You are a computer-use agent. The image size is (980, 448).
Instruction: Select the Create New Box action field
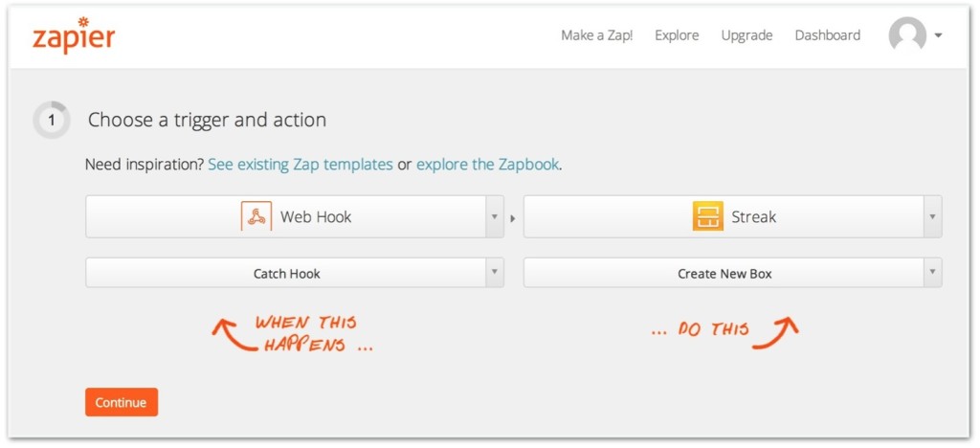pos(724,273)
